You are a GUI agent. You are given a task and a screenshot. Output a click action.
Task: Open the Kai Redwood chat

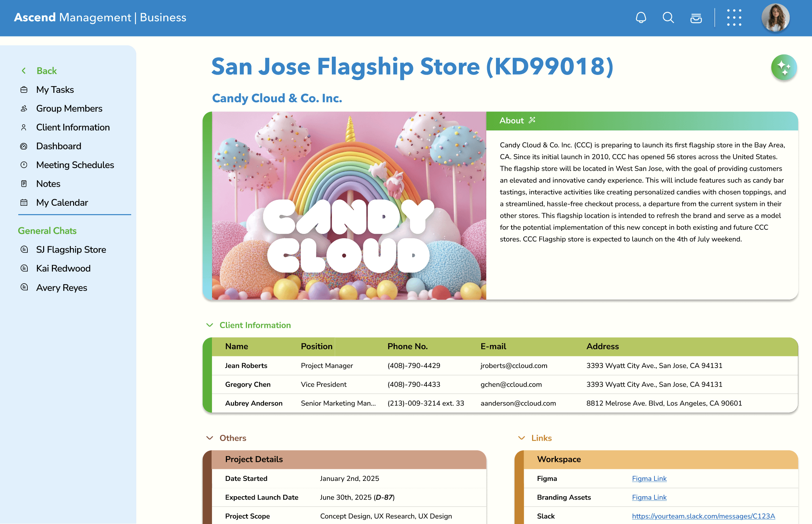(63, 268)
